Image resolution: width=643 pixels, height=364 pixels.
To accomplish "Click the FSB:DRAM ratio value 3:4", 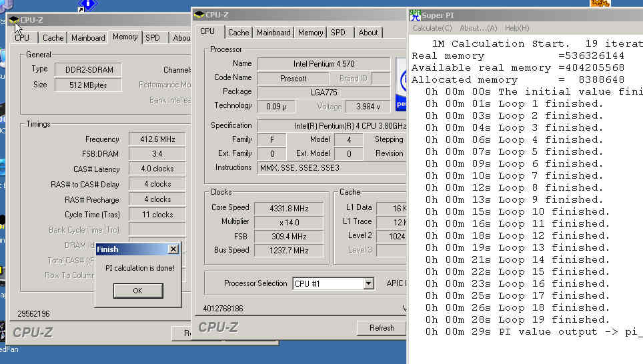I will [x=157, y=154].
